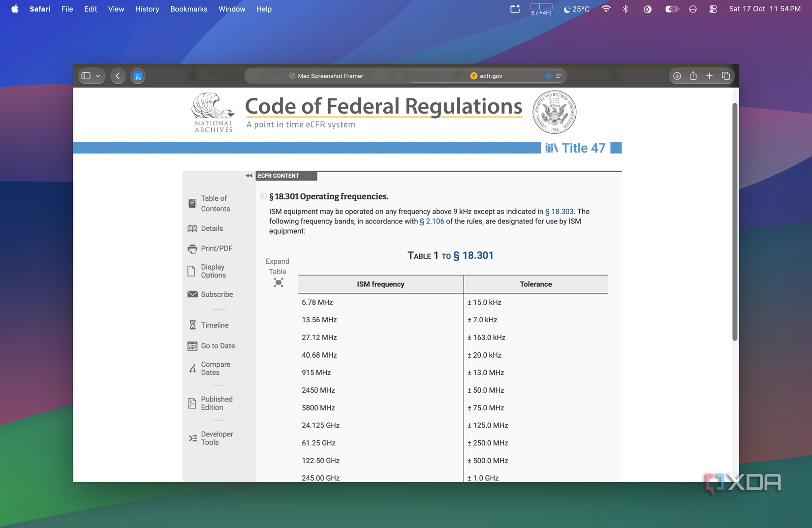The height and width of the screenshot is (528, 812).
Task: Open Control Center in menu bar
Action: (x=713, y=9)
